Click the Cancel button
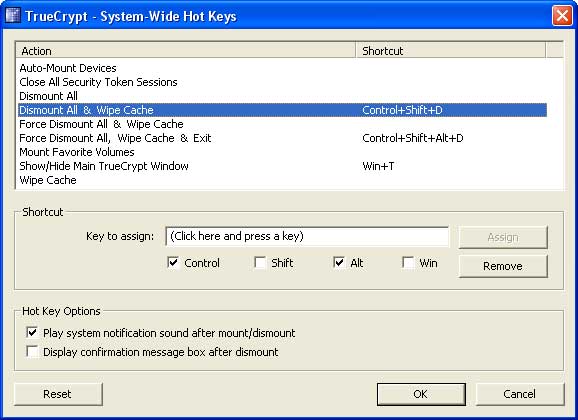Image resolution: width=578 pixels, height=420 pixels. pos(520,394)
